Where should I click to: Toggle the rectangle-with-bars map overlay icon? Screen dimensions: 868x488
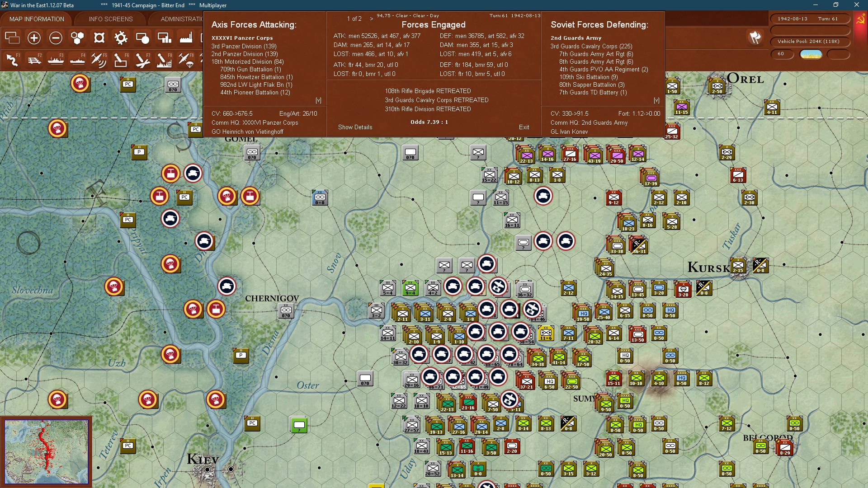click(164, 38)
